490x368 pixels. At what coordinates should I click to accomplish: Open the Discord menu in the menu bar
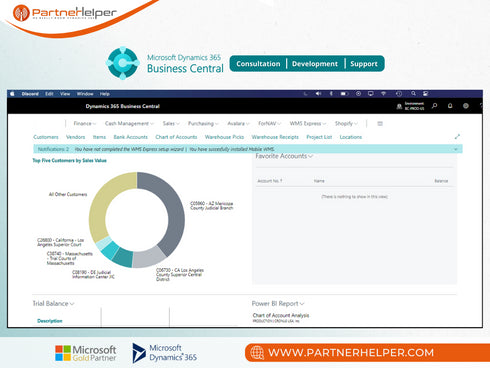[30, 94]
